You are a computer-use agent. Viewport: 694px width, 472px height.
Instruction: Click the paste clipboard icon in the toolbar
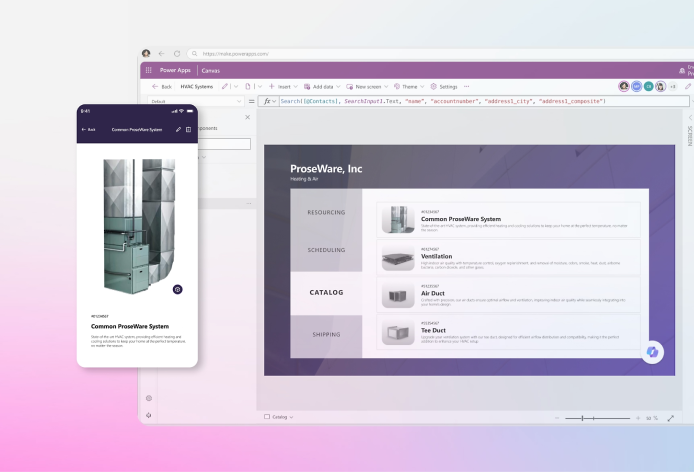(x=248, y=86)
